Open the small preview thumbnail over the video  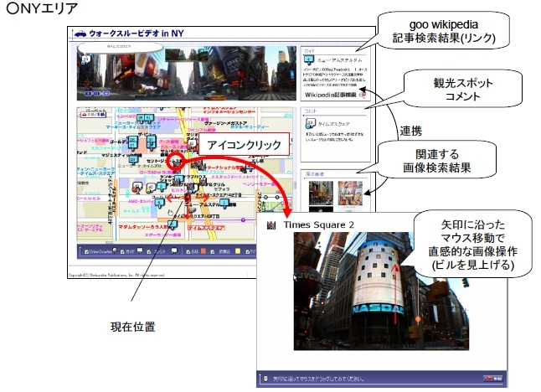tap(185, 54)
